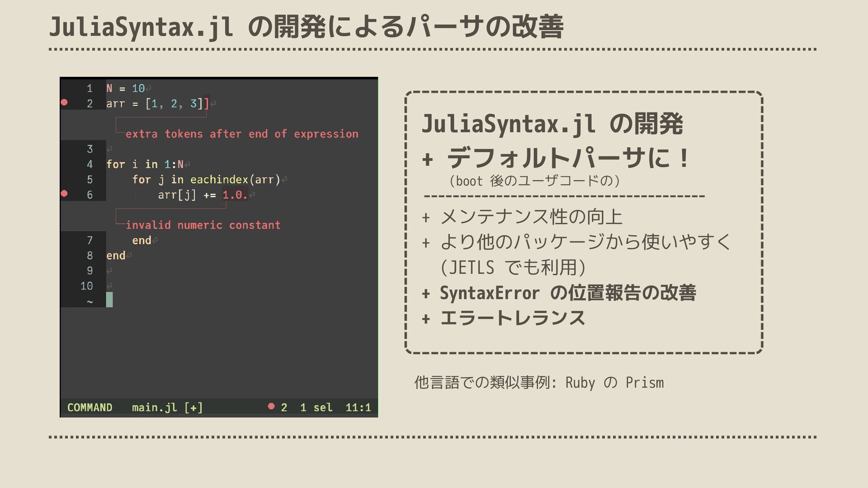This screenshot has height=488, width=868.
Task: Click the tilde marker in the gutter
Action: click(x=90, y=302)
